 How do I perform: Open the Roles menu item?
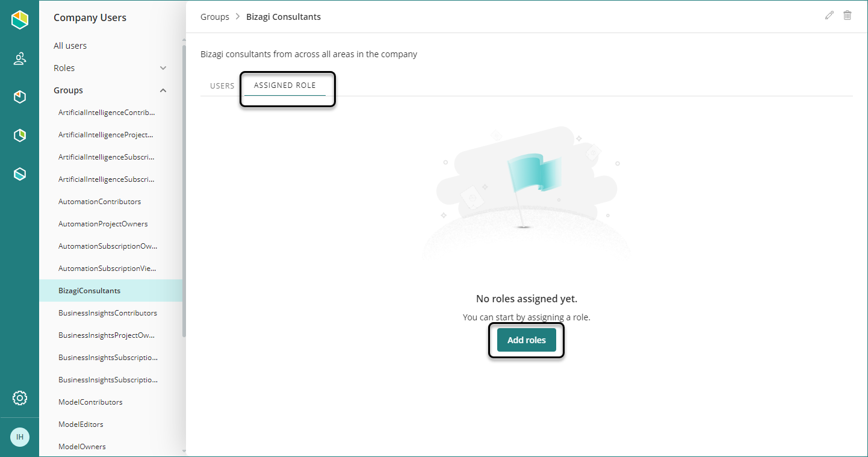[x=64, y=68]
